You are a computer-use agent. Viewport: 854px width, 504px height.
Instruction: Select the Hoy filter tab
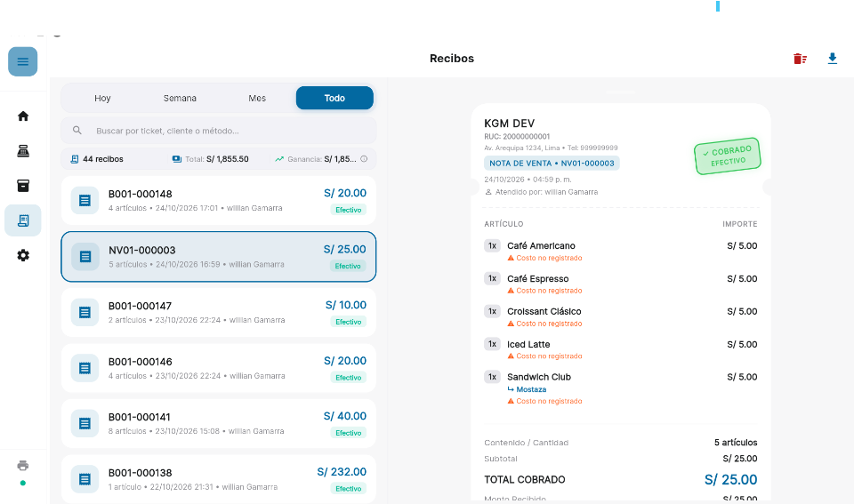pyautogui.click(x=102, y=98)
